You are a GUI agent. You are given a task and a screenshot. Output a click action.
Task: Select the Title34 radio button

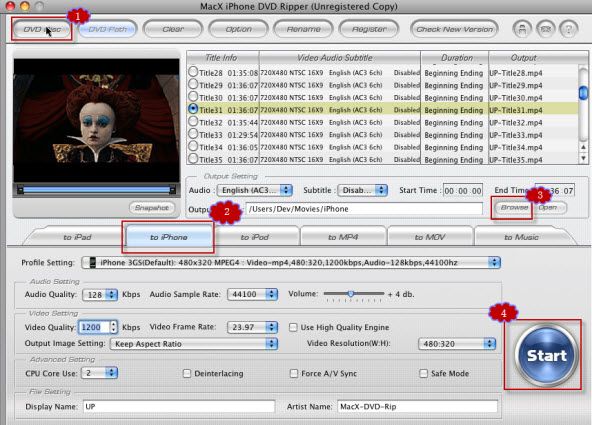click(193, 146)
